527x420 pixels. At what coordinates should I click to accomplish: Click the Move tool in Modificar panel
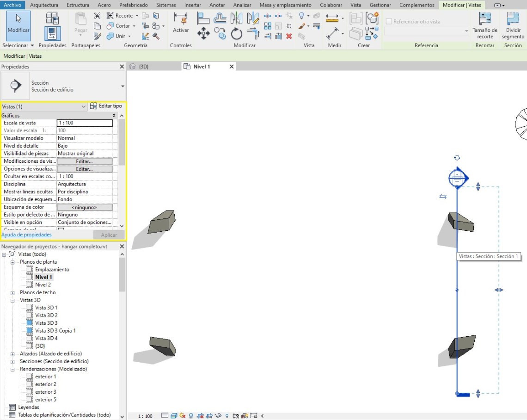pos(203,33)
